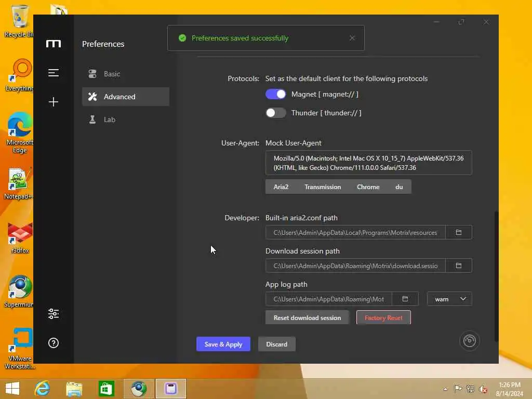
Task: Select the Recycle Bin desktop icon
Action: click(x=18, y=21)
